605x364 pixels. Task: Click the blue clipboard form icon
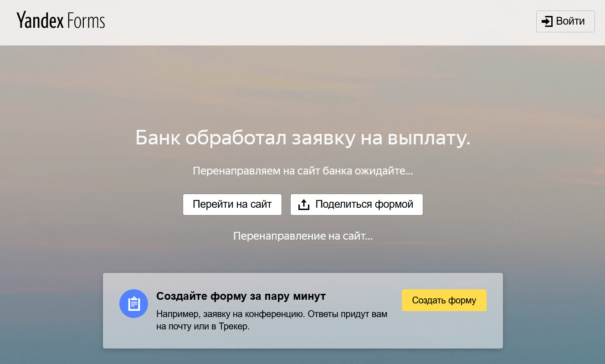(x=134, y=303)
